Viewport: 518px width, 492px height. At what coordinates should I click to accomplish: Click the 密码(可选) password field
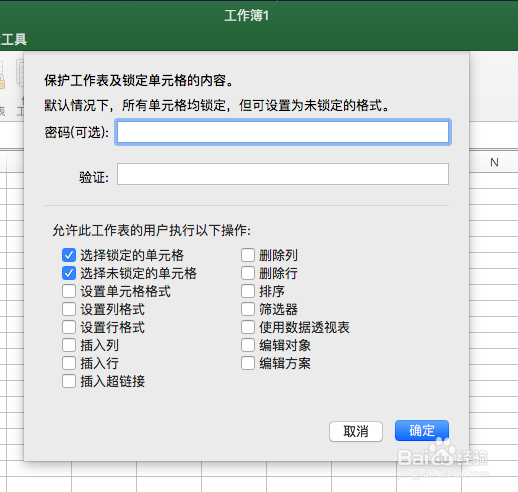[283, 132]
